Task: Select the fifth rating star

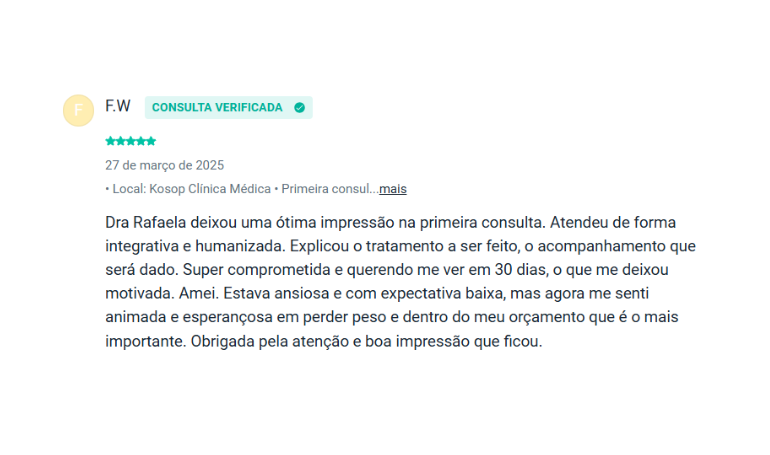Action: click(x=151, y=141)
